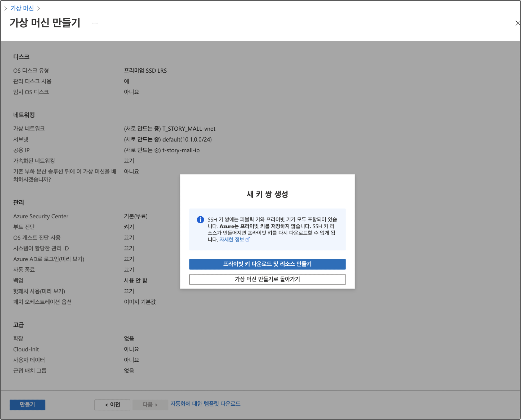Click the blue info icon in dialog
The width and height of the screenshot is (521, 420).
click(x=200, y=220)
